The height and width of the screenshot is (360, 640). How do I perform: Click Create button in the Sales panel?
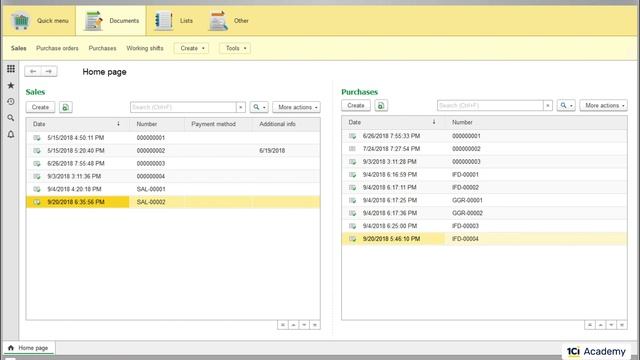click(40, 107)
